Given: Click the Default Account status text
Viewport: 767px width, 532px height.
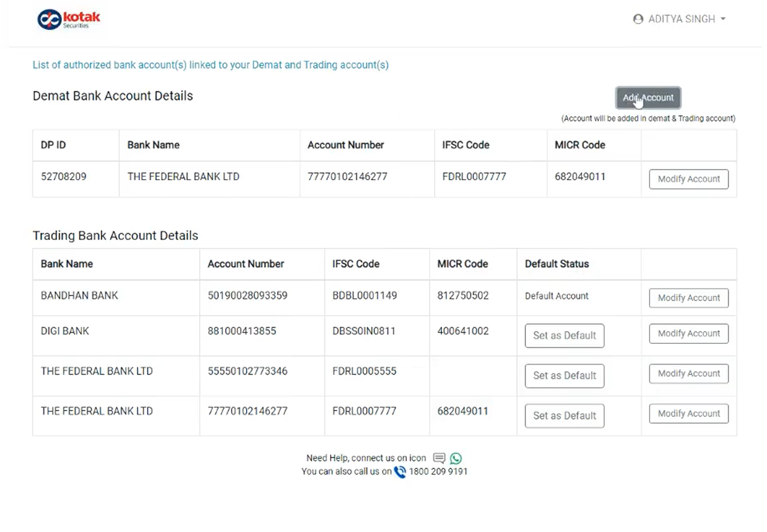Looking at the screenshot, I should click(x=557, y=296).
